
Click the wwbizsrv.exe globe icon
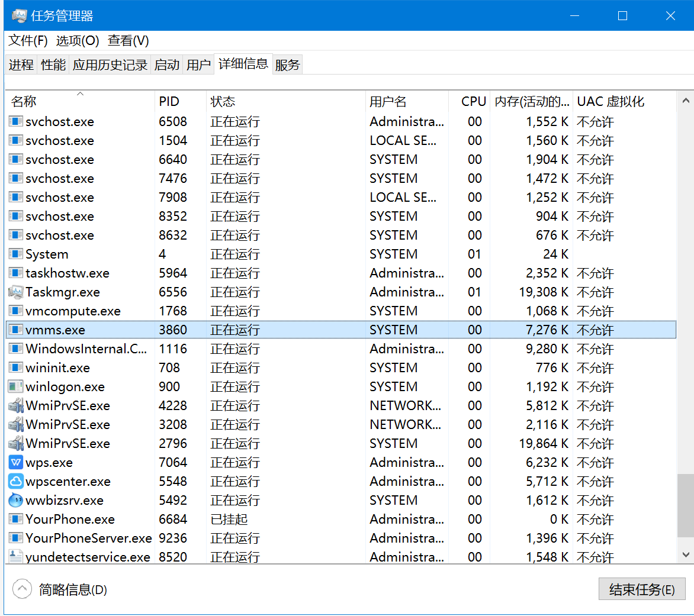15,500
